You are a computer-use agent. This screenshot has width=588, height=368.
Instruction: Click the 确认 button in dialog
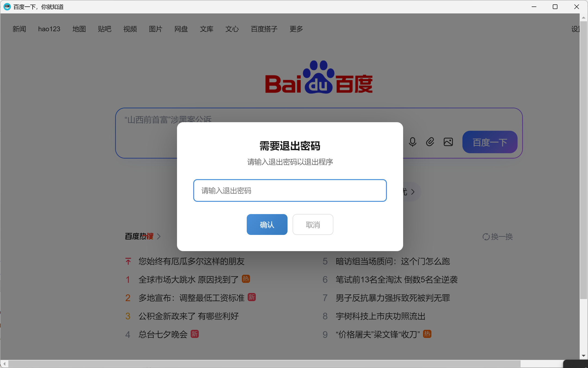267,225
